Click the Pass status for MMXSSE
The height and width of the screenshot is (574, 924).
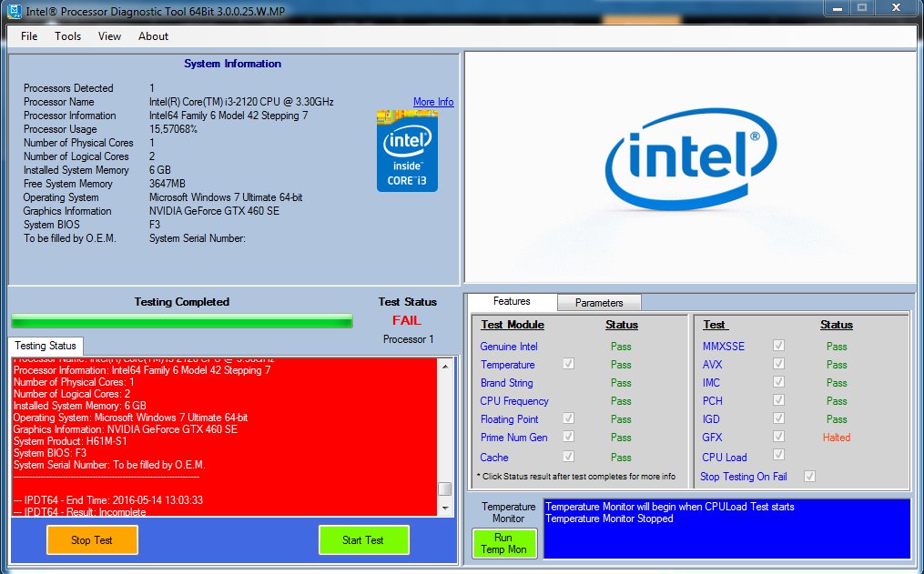837,347
